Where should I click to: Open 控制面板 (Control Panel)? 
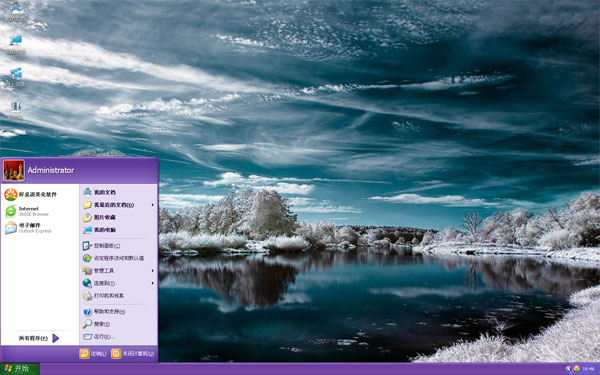point(119,246)
